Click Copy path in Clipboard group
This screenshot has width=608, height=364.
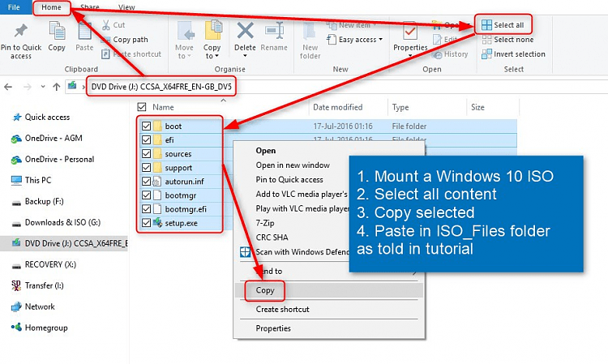(131, 40)
